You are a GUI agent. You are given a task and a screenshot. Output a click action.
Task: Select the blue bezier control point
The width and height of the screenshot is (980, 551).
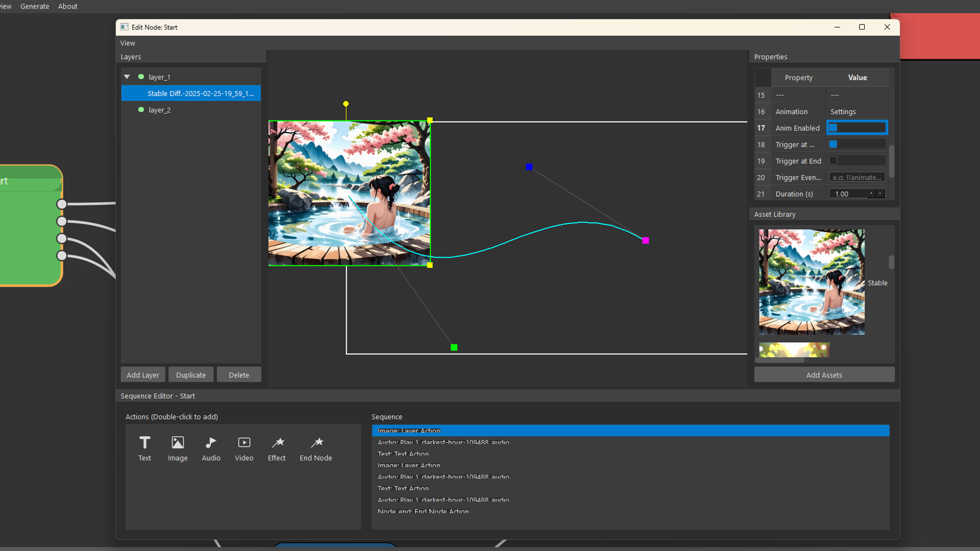tap(529, 167)
